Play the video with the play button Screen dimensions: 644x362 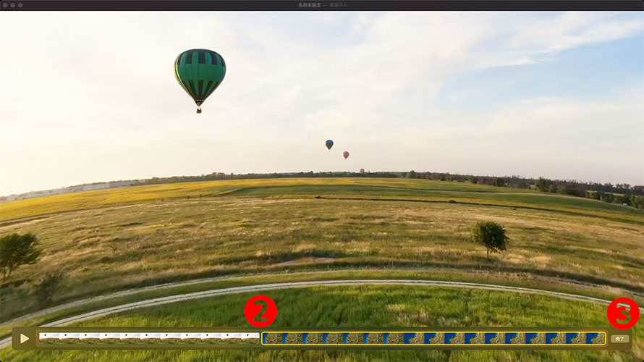coord(25,339)
